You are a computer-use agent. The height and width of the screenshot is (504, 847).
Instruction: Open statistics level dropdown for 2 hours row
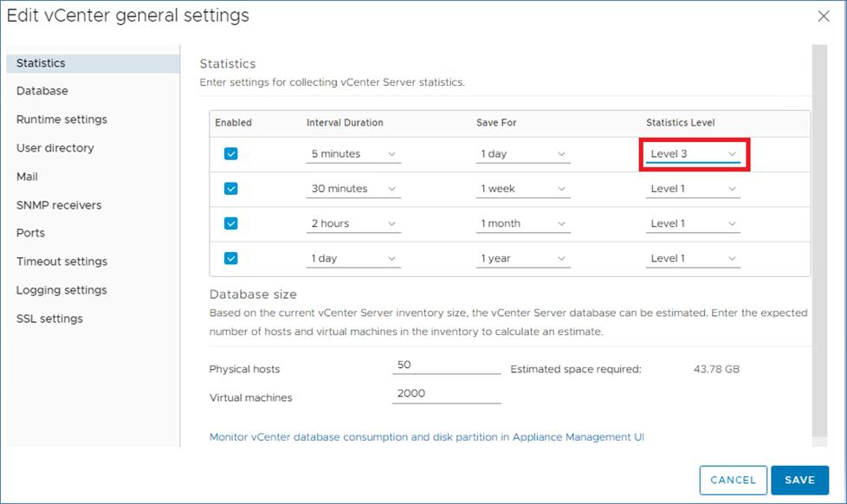tap(693, 223)
